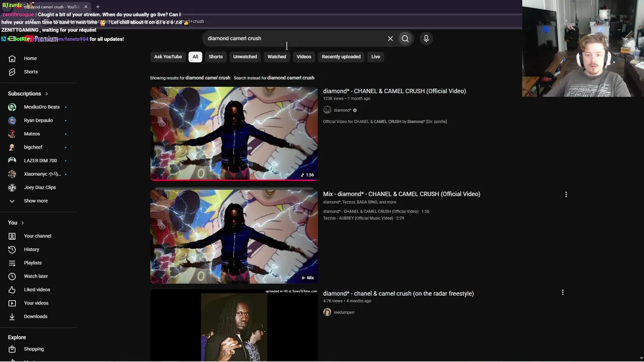The height and width of the screenshot is (362, 644).
Task: Open the Mix - diamond* playlist title
Action: pyautogui.click(x=401, y=194)
